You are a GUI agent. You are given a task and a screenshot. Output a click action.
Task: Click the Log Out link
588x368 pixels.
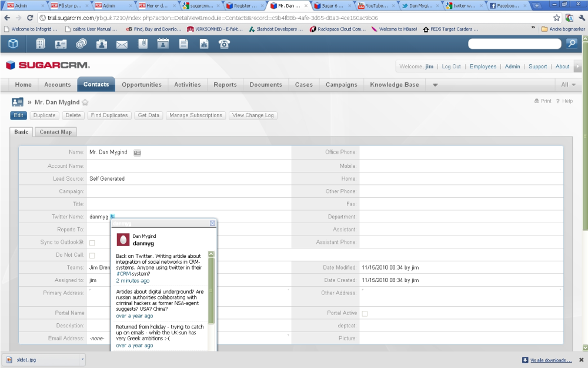pyautogui.click(x=451, y=67)
